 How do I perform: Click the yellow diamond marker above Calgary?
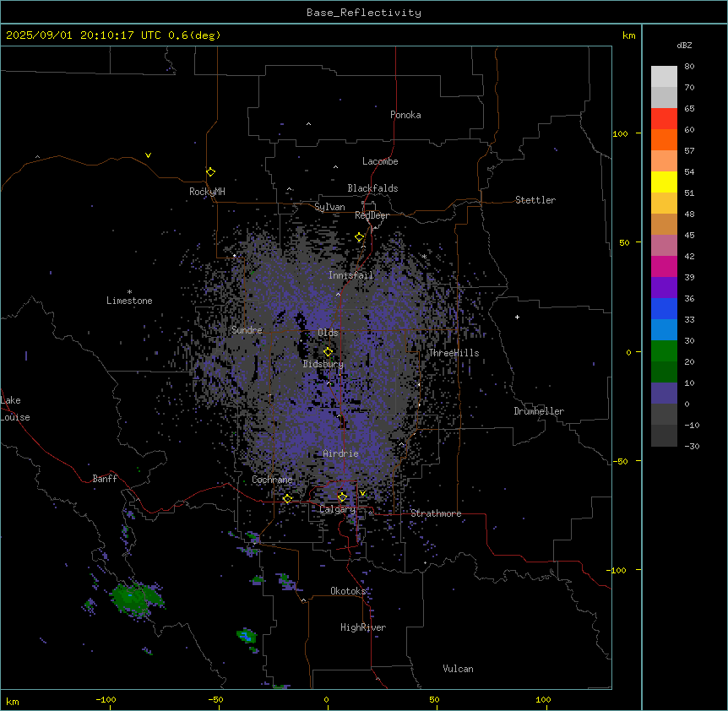pos(342,497)
